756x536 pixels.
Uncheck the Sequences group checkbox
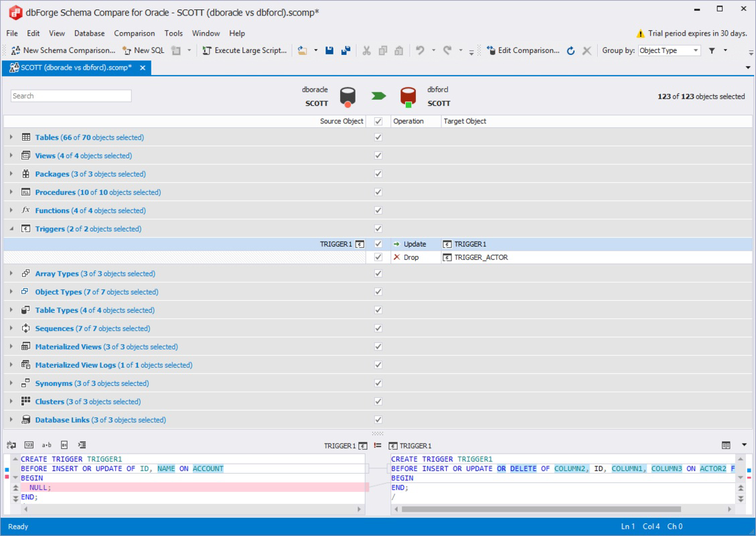(x=378, y=328)
